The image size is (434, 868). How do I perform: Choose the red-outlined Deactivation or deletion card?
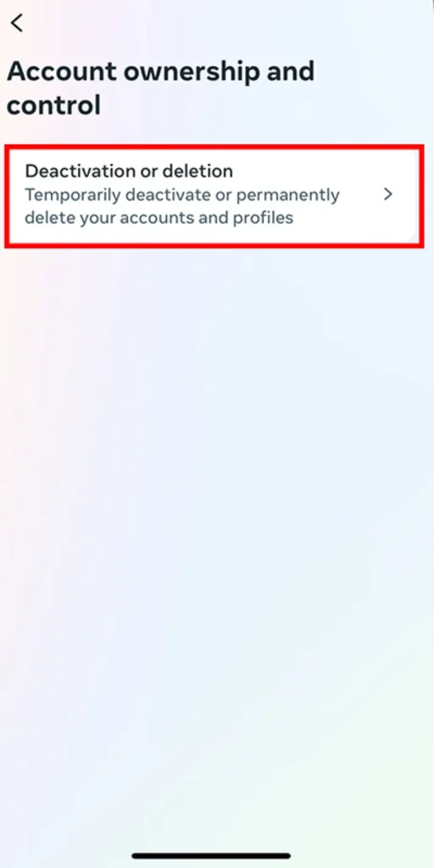click(214, 196)
